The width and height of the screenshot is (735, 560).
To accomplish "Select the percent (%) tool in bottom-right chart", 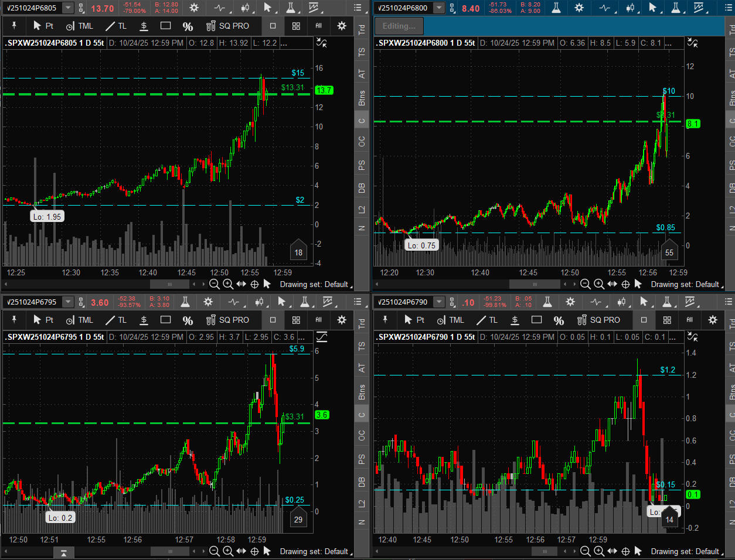I will [559, 320].
